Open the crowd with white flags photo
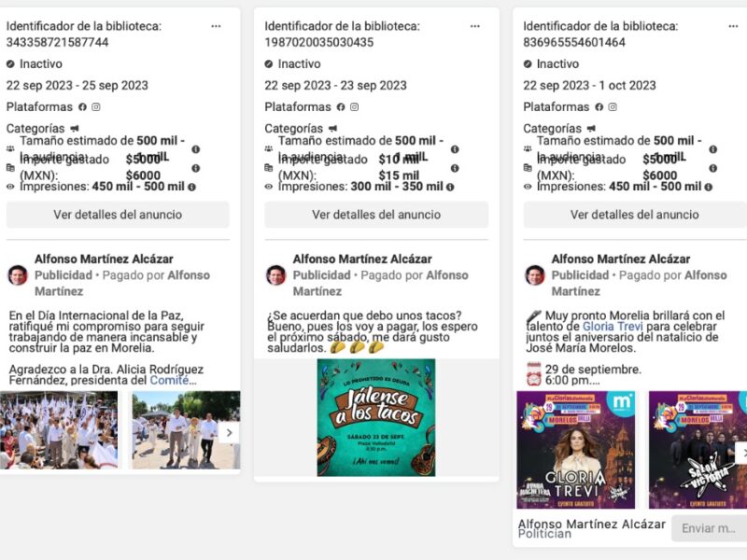This screenshot has height=560, width=747. tap(59, 430)
